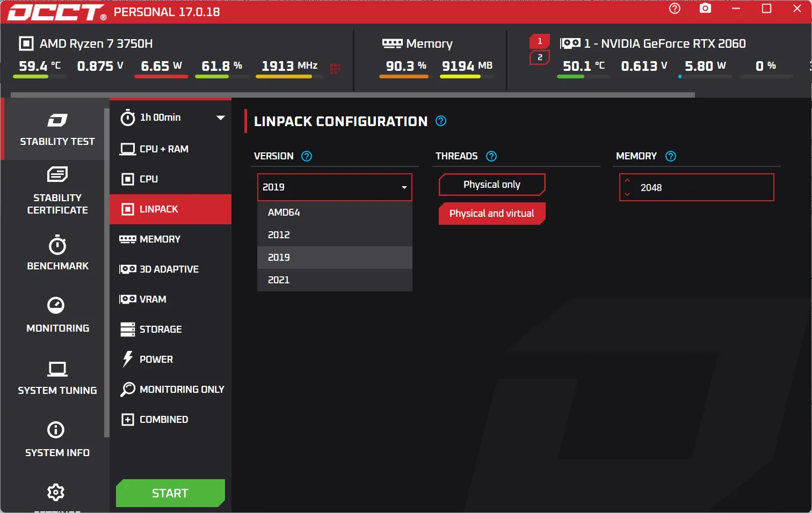Image resolution: width=812 pixels, height=513 pixels.
Task: Select the MONITORING ONLY test
Action: coord(170,390)
